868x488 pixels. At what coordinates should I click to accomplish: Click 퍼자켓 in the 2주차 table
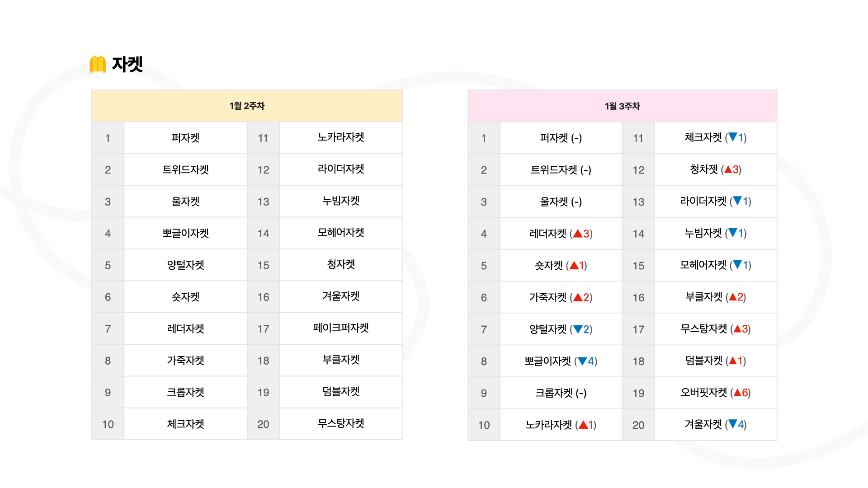click(x=185, y=138)
